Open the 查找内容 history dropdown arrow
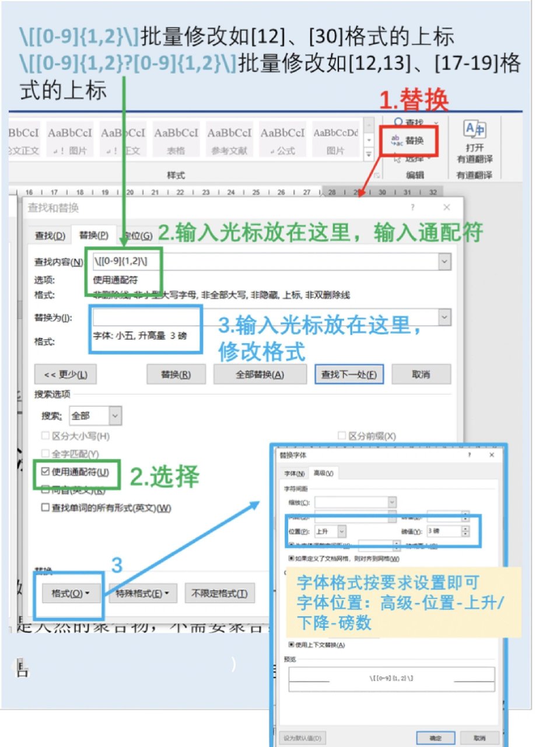 coord(444,262)
